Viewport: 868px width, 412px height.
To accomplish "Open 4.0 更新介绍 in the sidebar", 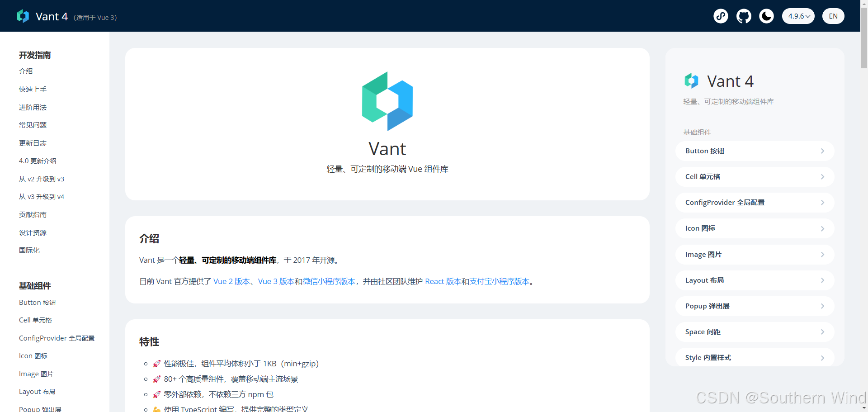I will [x=38, y=161].
